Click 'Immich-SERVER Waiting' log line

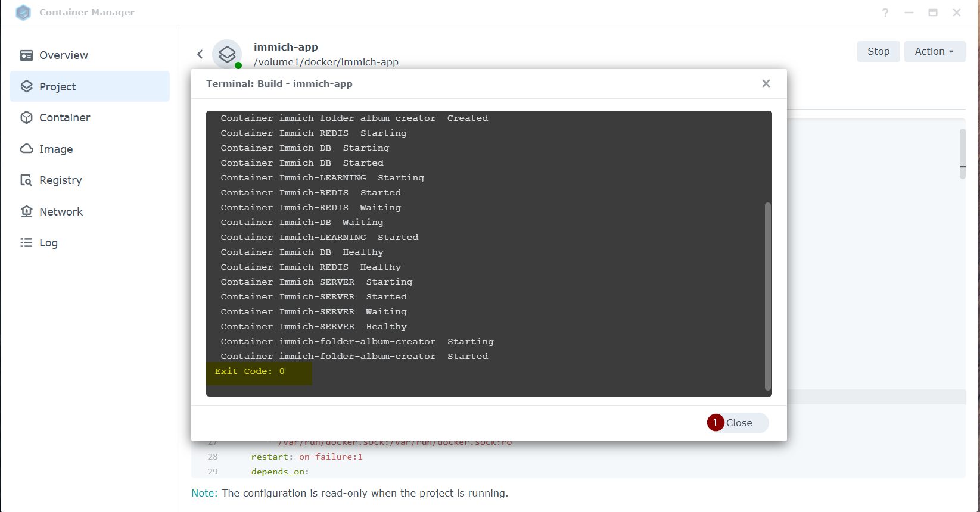314,311
